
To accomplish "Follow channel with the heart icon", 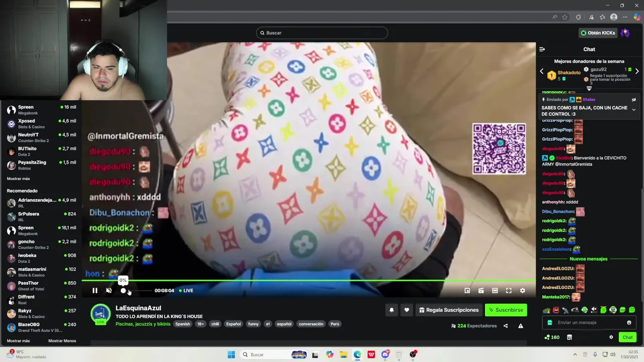I will (407, 310).
